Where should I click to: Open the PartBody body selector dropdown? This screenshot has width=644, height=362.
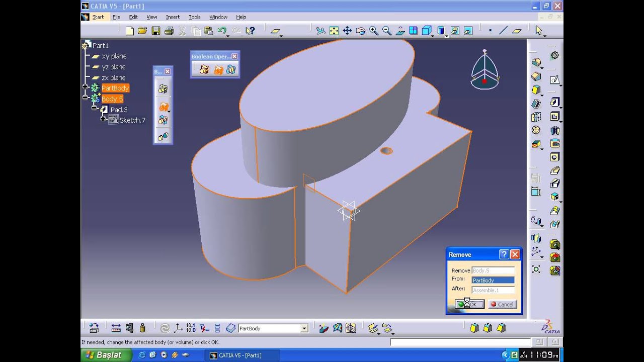tap(304, 328)
